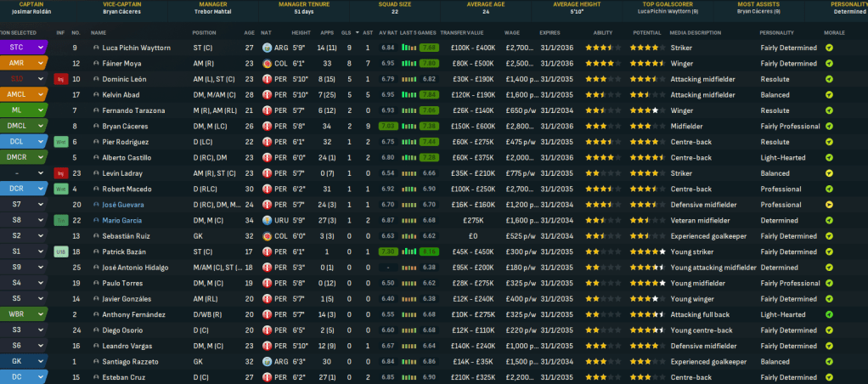
Task: Click the Argentina flag icon for Luca Pichin Wayttorn
Action: pos(268,48)
